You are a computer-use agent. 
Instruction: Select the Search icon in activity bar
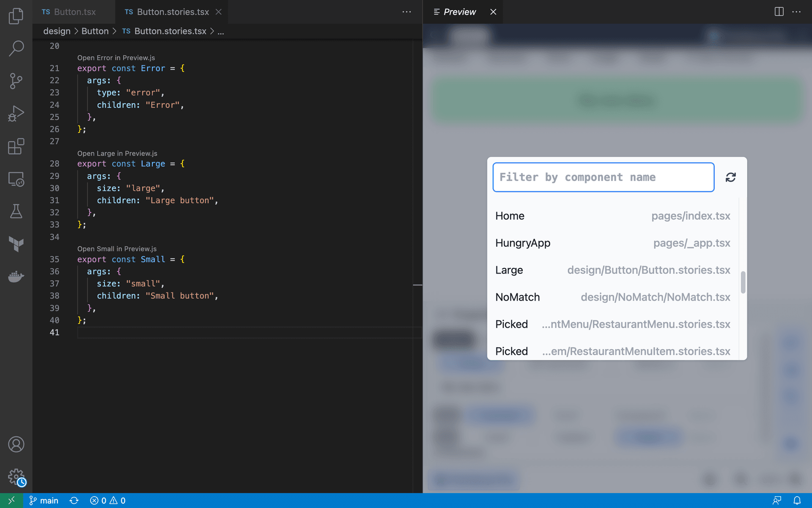tap(16, 48)
